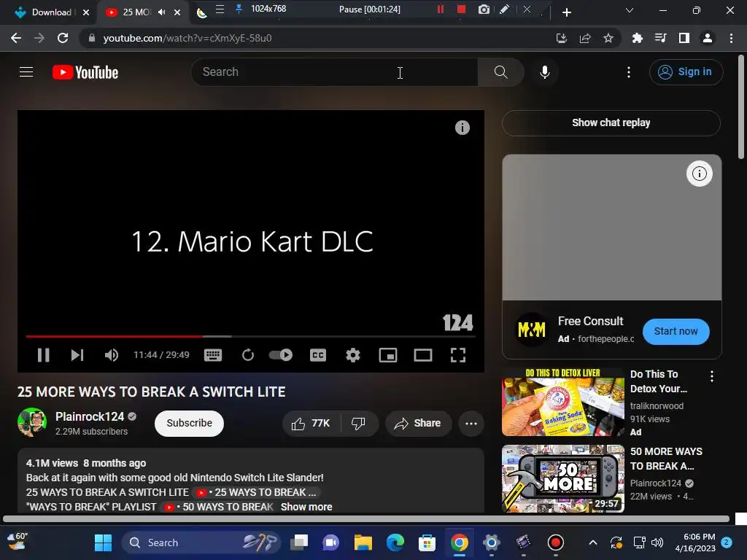
Task: Sign in to YouTube
Action: coord(686,72)
